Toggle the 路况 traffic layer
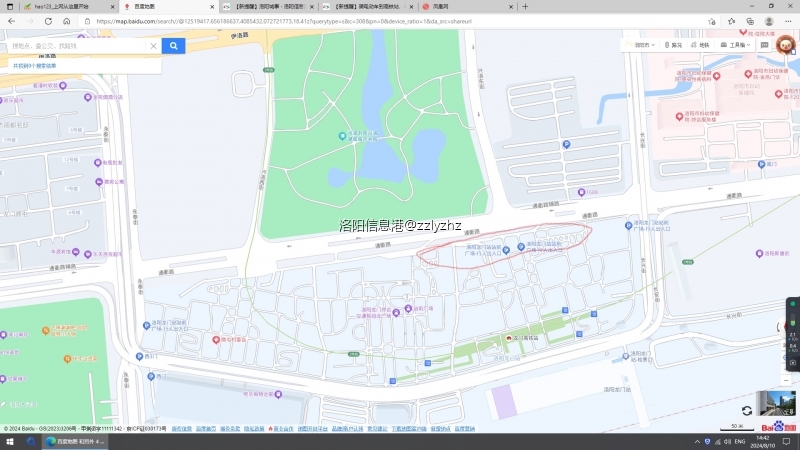Screen dimensions: 800x450 (673, 45)
